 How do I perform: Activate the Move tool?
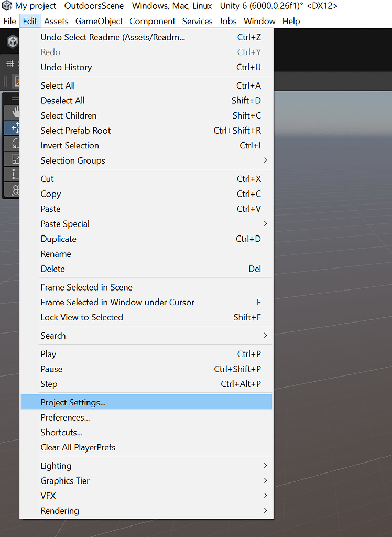pyautogui.click(x=12, y=127)
